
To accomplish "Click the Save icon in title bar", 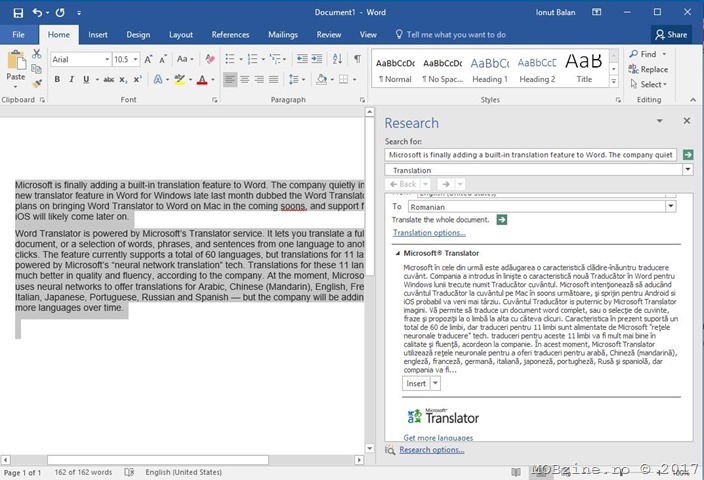I will click(x=18, y=13).
